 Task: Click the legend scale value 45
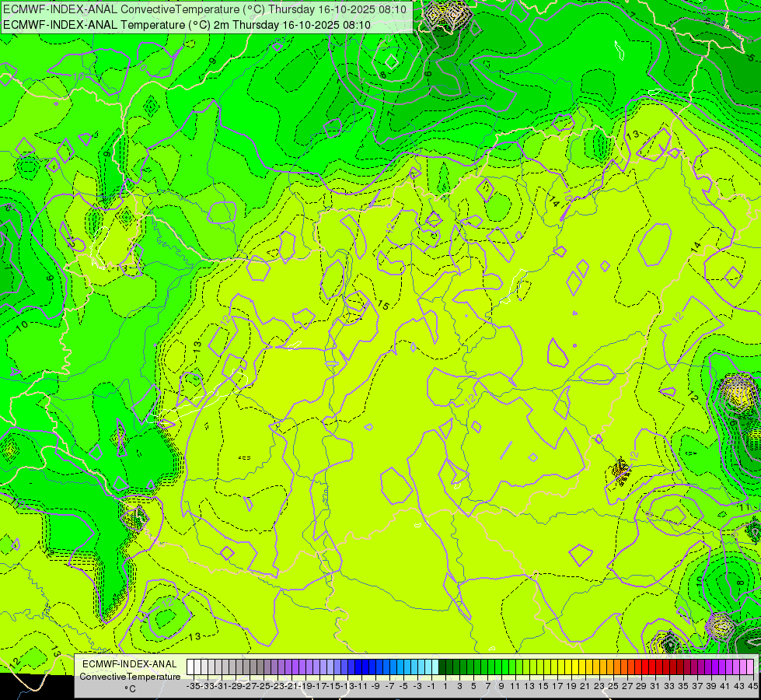(752, 687)
